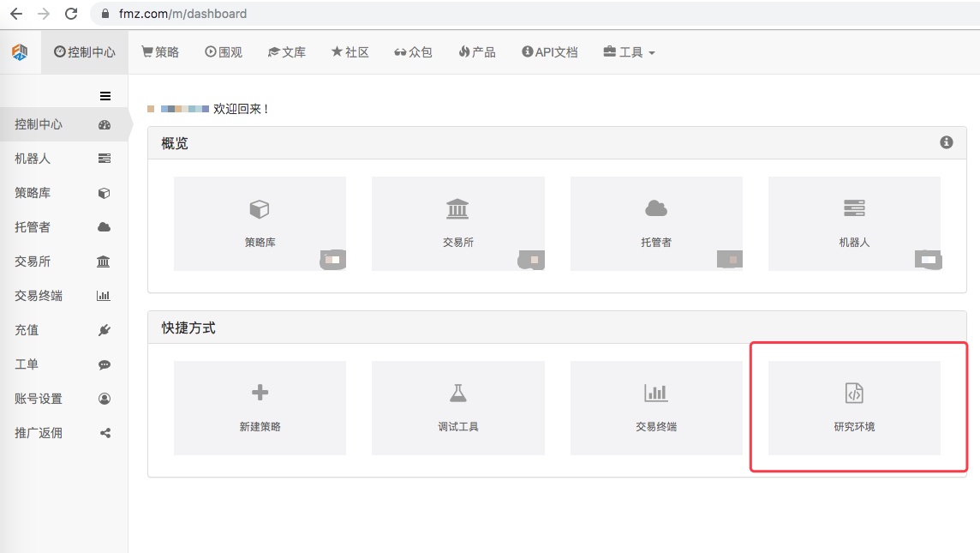Open the 机器人 overview tile
Viewport: 980px width, 553px height.
coord(854,223)
